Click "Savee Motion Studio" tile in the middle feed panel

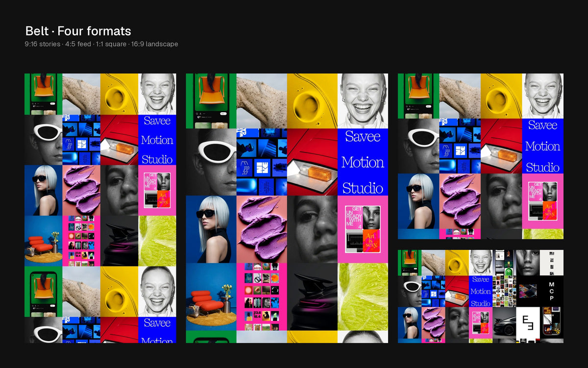coord(363,162)
